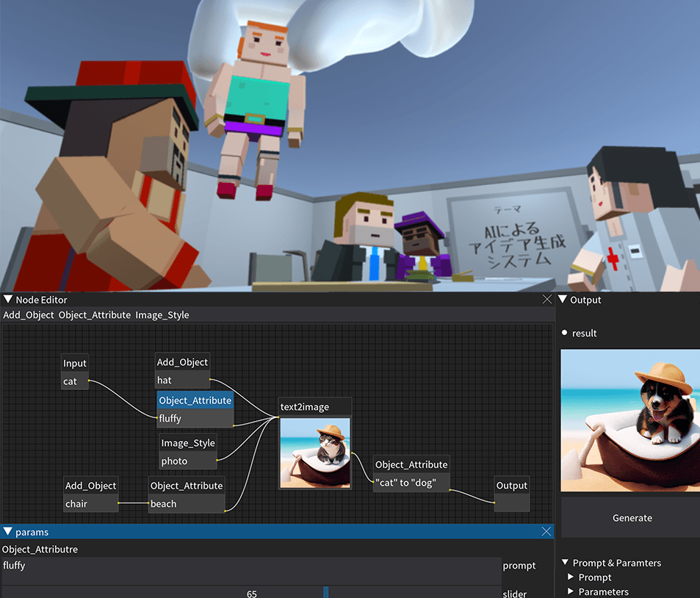Viewport: 700px width, 598px height.
Task: Click the fluffy prompt input field
Action: [251, 566]
